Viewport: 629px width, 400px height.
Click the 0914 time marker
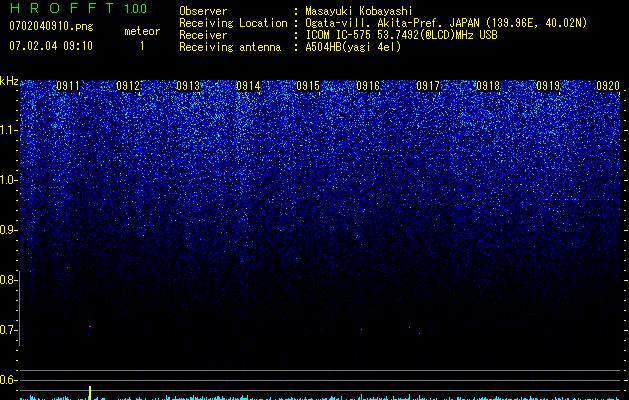pos(248,86)
